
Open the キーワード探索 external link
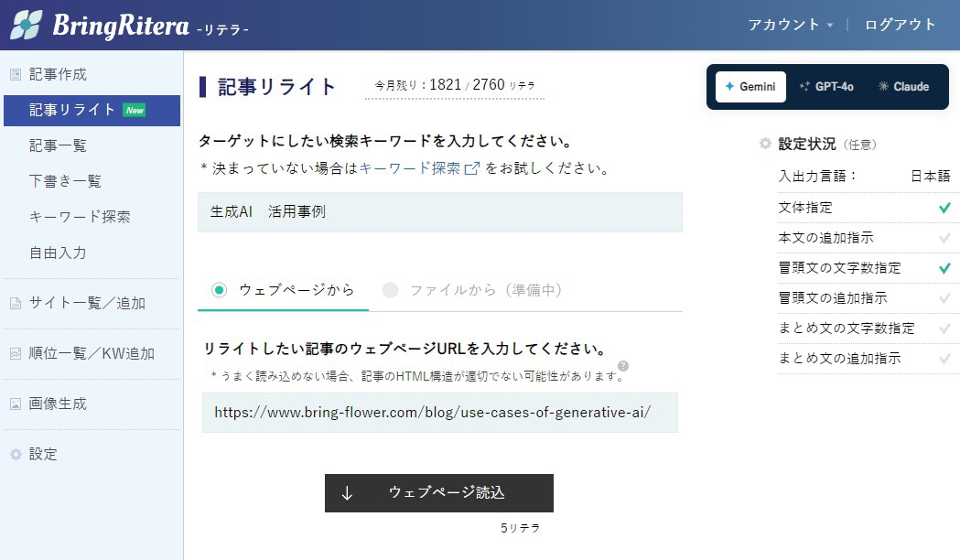[418, 168]
